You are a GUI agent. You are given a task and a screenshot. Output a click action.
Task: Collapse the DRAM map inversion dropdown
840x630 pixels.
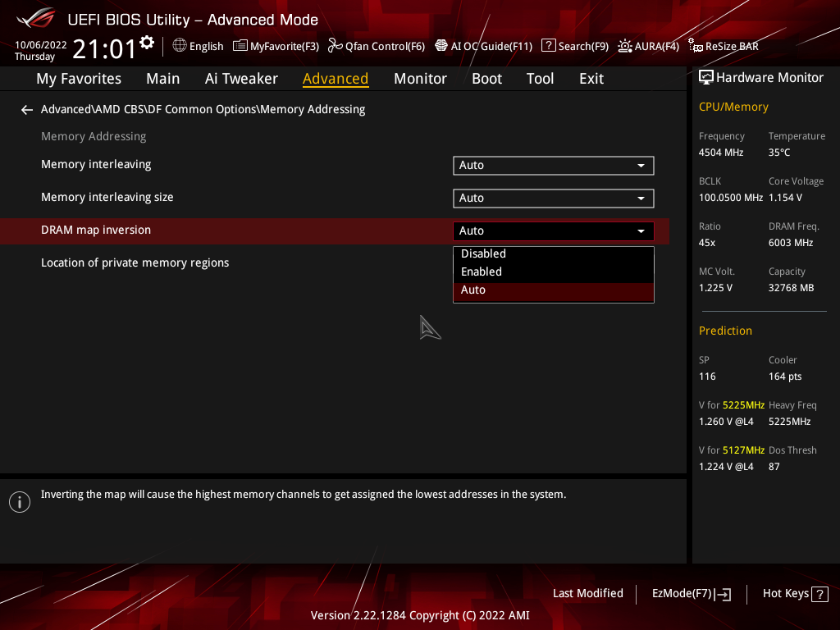(553, 231)
